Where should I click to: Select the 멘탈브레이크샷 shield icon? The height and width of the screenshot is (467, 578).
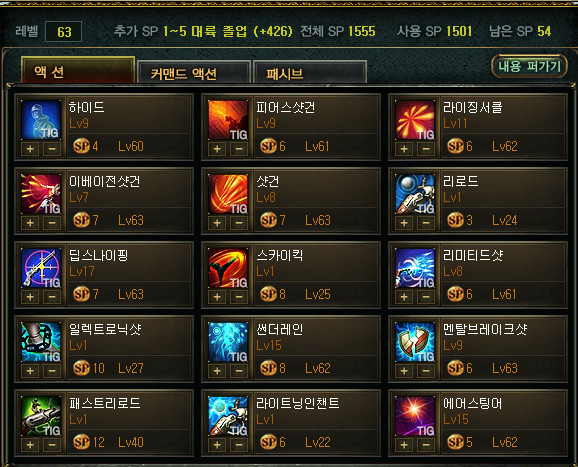click(x=415, y=342)
